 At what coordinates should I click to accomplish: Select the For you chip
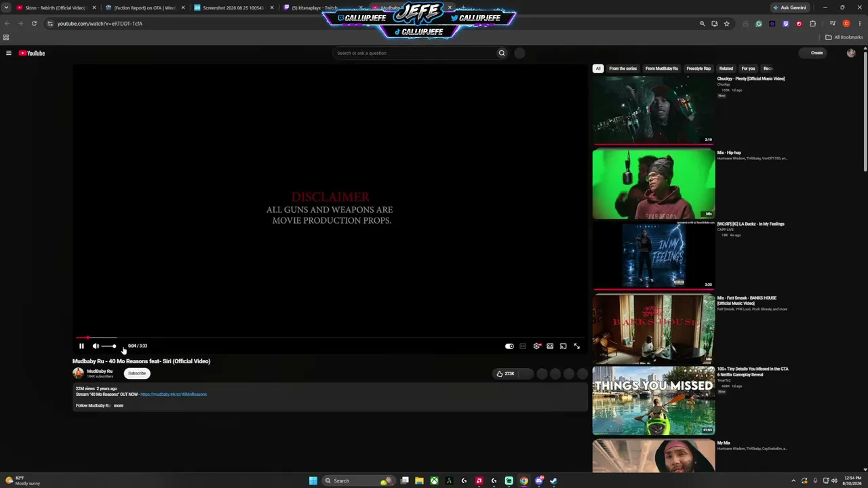[x=748, y=68]
